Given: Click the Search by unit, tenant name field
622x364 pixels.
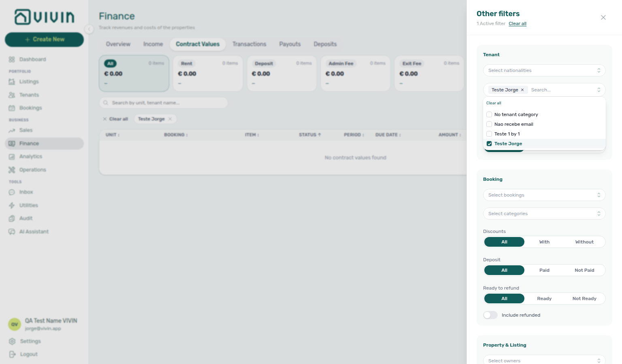Looking at the screenshot, I should 164,103.
